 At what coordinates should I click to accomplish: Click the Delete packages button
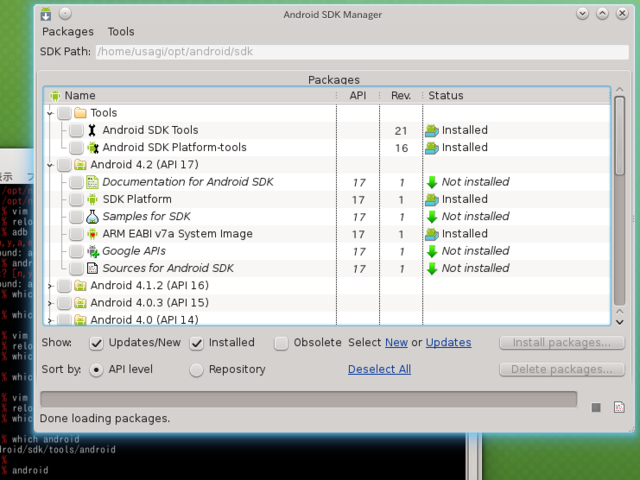[x=562, y=369]
